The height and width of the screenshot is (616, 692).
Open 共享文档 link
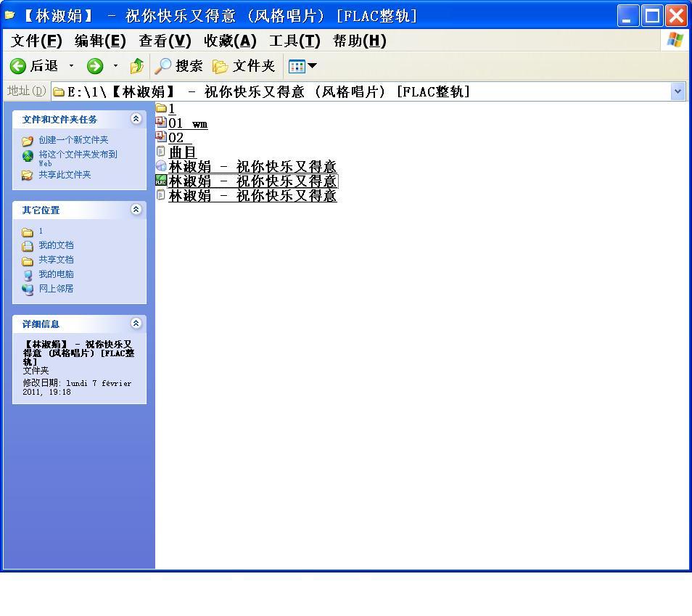(56, 260)
